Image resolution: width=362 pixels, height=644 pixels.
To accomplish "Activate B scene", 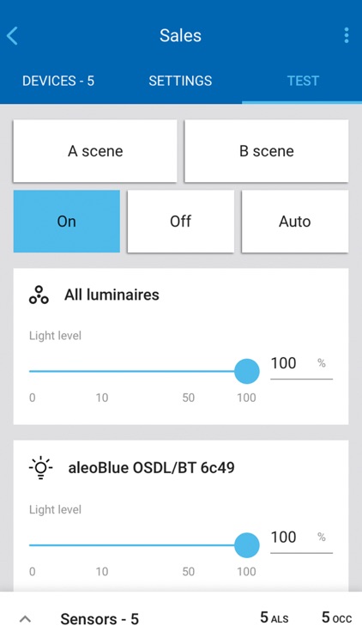I will click(x=267, y=151).
